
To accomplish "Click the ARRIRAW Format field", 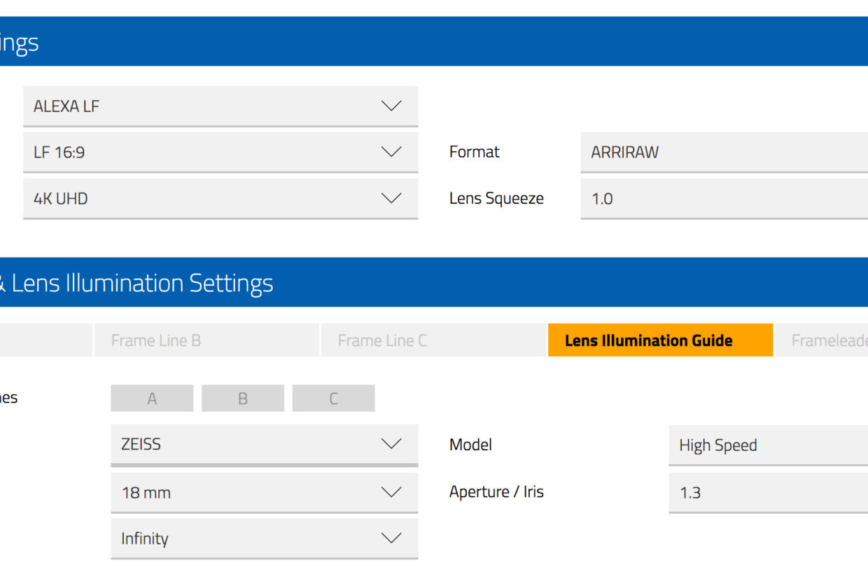I will [x=724, y=152].
